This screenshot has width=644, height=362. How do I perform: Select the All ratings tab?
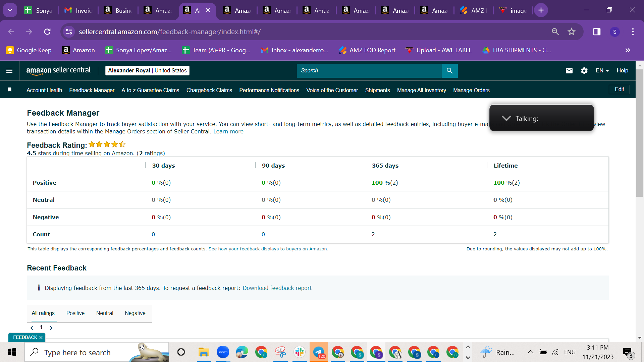pos(43,313)
